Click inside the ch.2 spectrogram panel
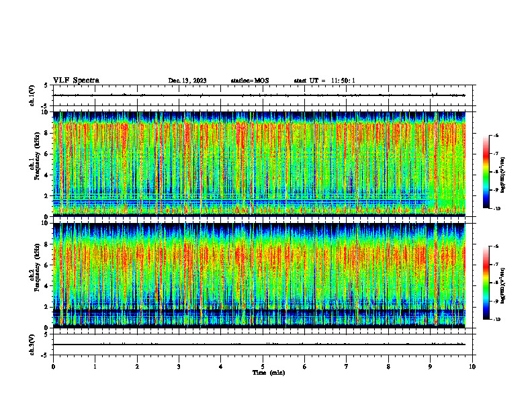Image resolution: width=532 pixels, height=411 pixels. tap(259, 275)
